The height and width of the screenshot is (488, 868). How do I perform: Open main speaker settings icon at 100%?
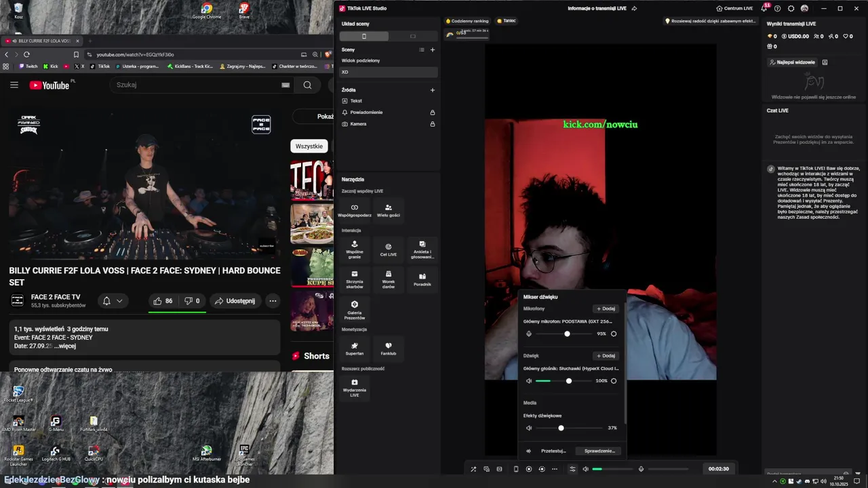[614, 381]
